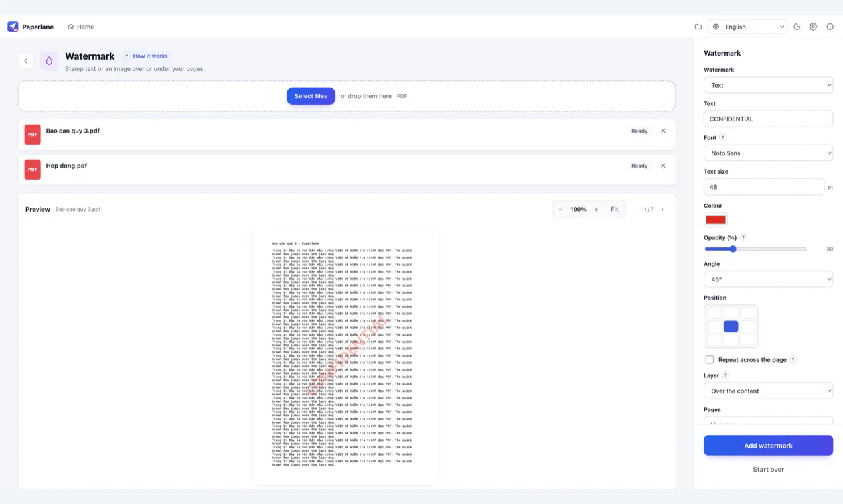The height and width of the screenshot is (504, 843).
Task: Go to the previous preview page
Action: pos(635,210)
